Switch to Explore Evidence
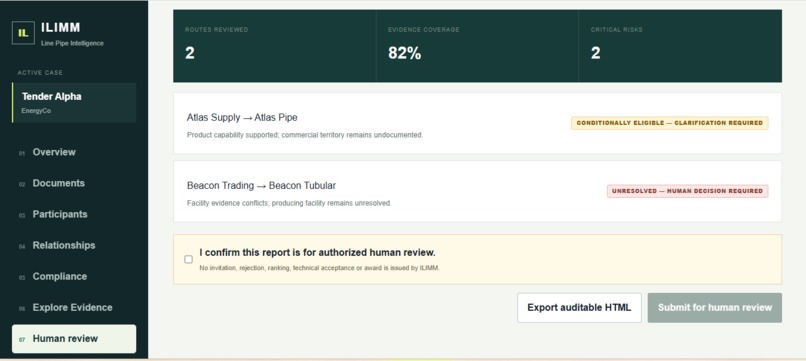Screen dimensions: 806x361 (74, 308)
